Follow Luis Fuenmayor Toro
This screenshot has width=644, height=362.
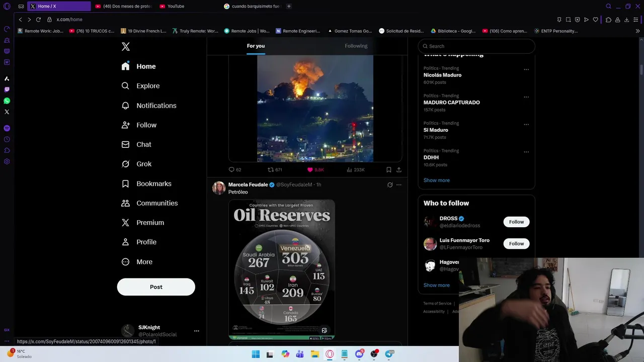pyautogui.click(x=516, y=244)
